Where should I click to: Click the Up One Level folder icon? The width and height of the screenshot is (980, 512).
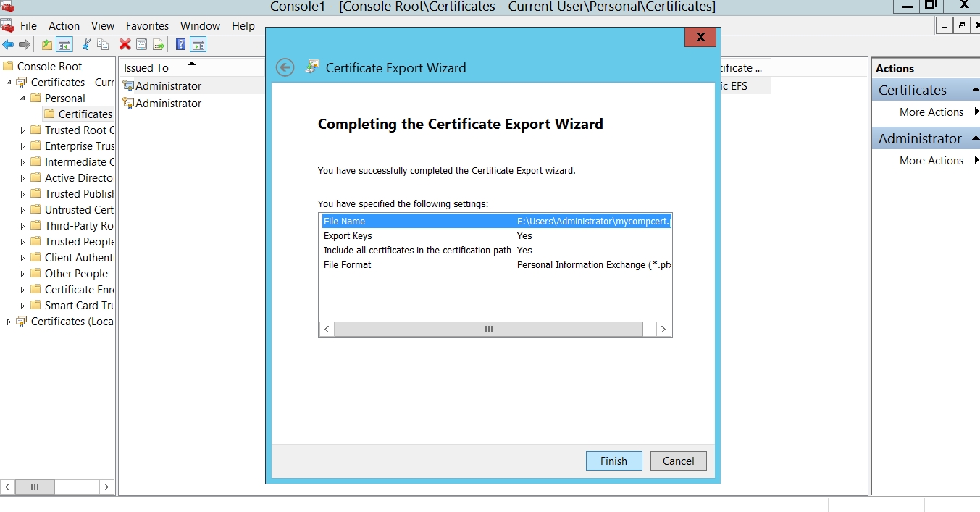tap(47, 45)
